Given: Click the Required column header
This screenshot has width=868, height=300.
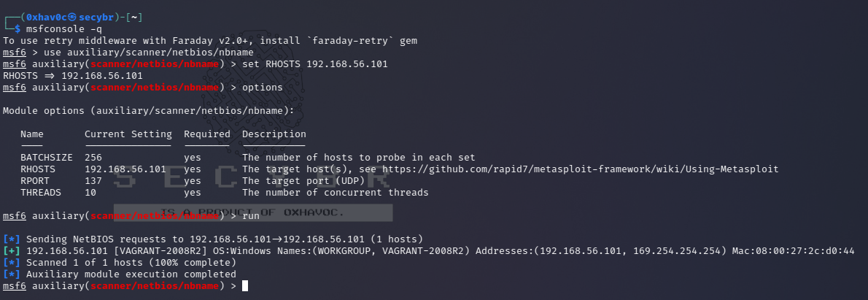Looking at the screenshot, I should tap(207, 134).
